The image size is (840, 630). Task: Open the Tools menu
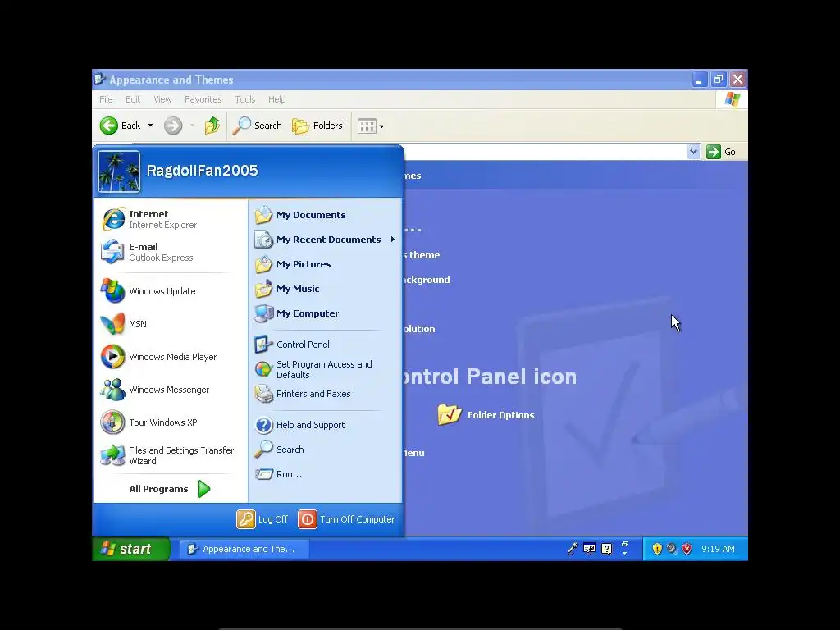(244, 99)
